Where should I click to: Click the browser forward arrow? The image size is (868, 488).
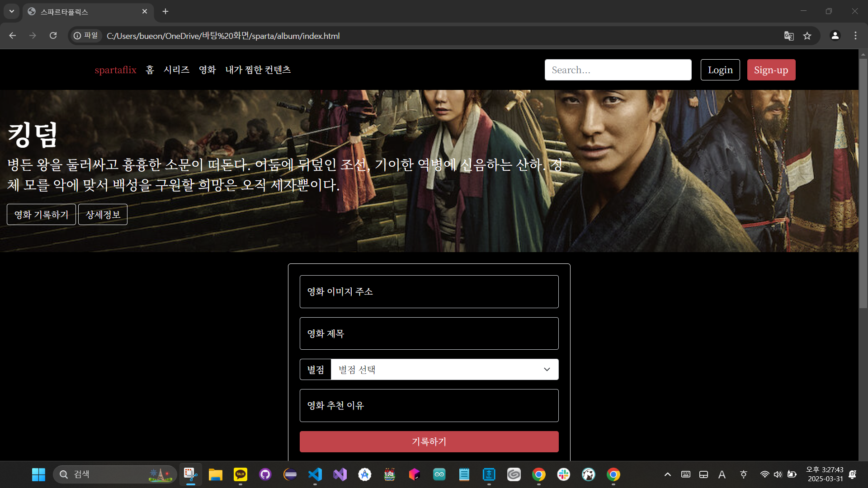point(33,36)
